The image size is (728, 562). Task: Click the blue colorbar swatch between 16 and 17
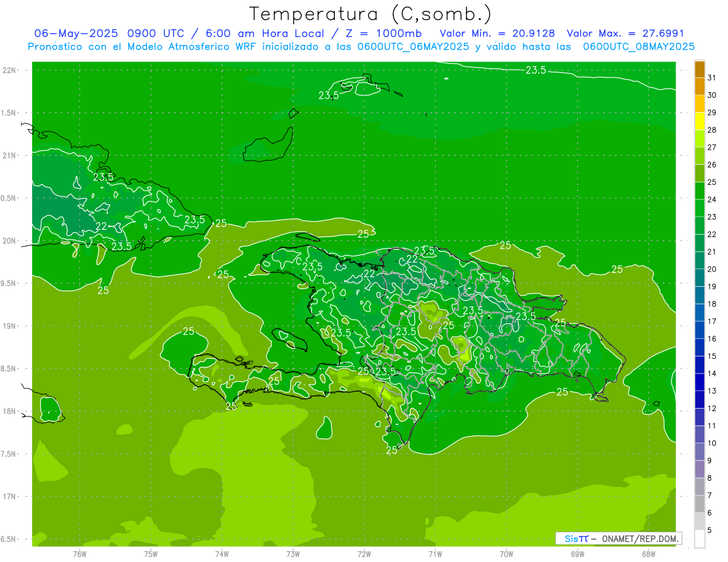[699, 330]
